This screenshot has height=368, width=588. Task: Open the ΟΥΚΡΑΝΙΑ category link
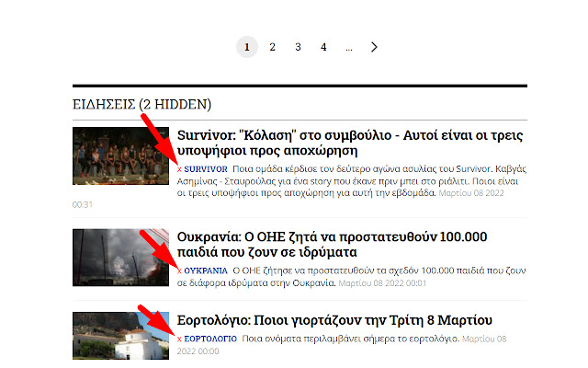206,270
